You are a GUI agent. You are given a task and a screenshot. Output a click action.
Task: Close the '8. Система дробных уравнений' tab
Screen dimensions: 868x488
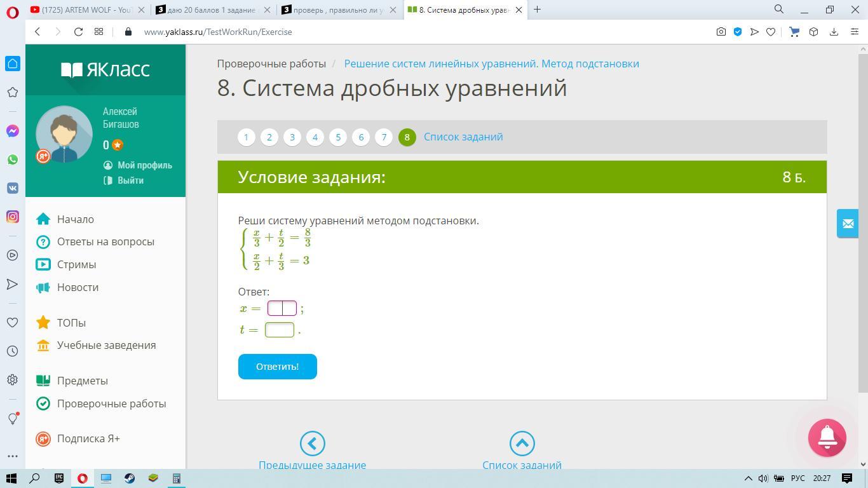click(519, 10)
